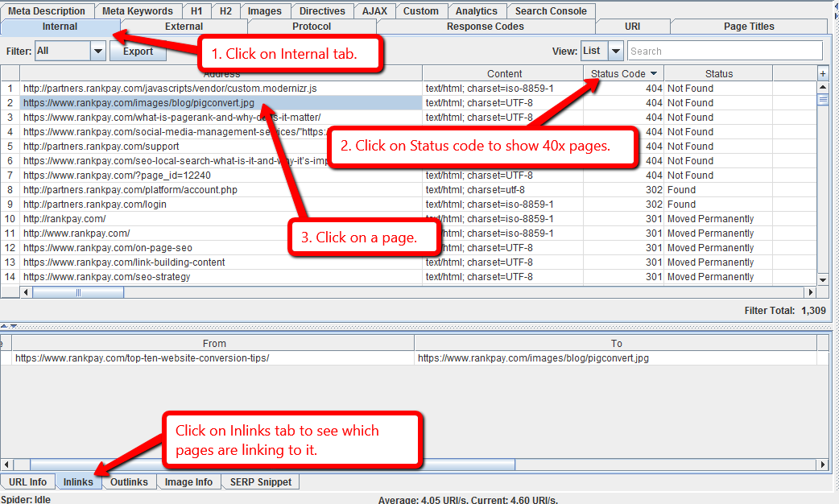
Task: Open the Custom tab
Action: [x=420, y=10]
